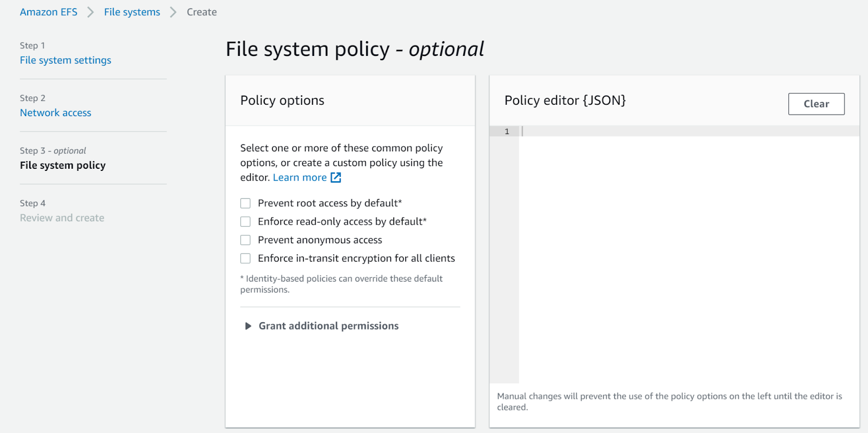This screenshot has width=868, height=433.
Task: Open Amazon EFS breadcrumb link
Action: (48, 12)
